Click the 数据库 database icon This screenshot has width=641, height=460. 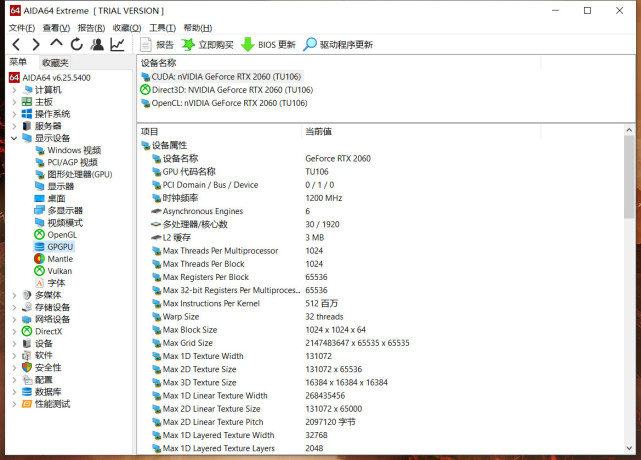pyautogui.click(x=27, y=392)
